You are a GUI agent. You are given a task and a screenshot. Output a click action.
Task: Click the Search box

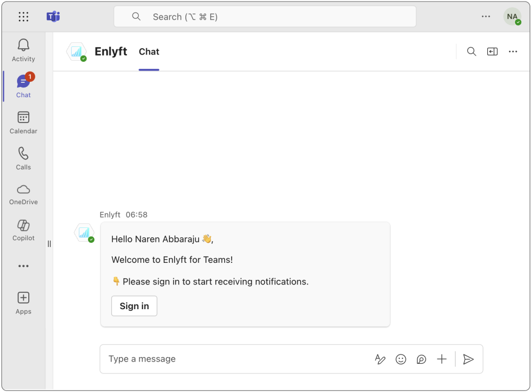click(x=265, y=16)
